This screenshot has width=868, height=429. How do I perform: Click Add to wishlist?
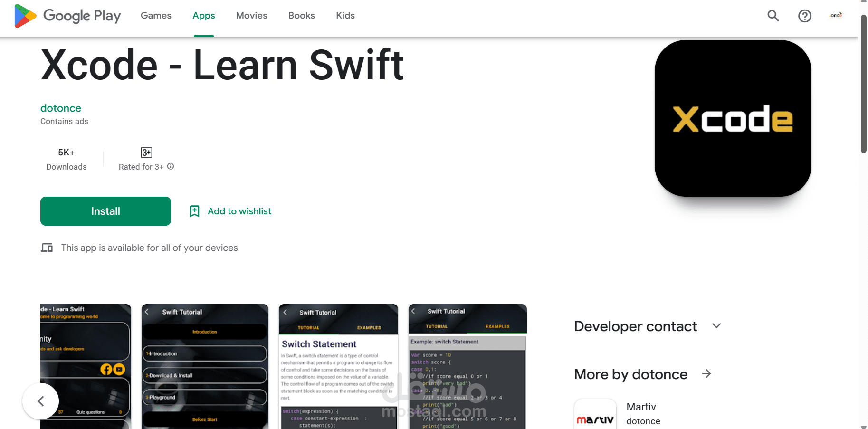coord(239,211)
